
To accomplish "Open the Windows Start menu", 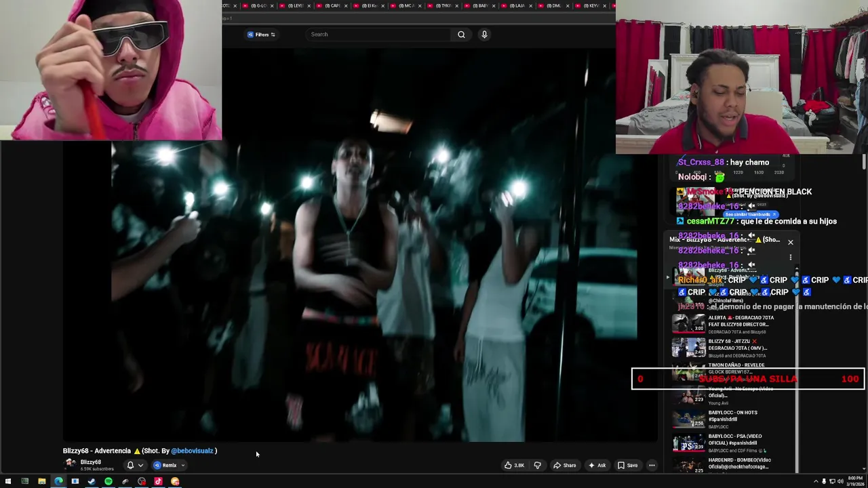I will tap(8, 481).
